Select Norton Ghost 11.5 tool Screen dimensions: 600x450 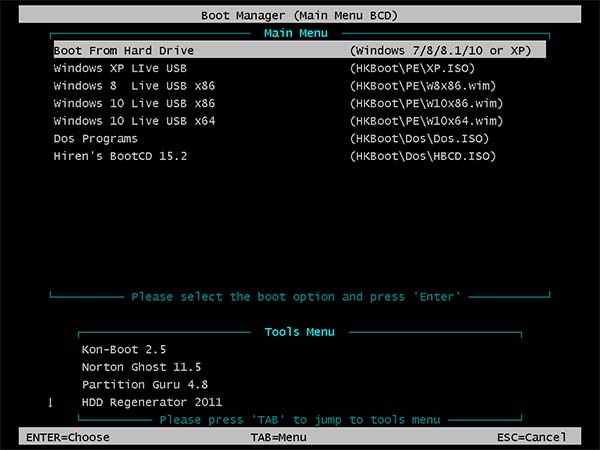pyautogui.click(x=141, y=367)
